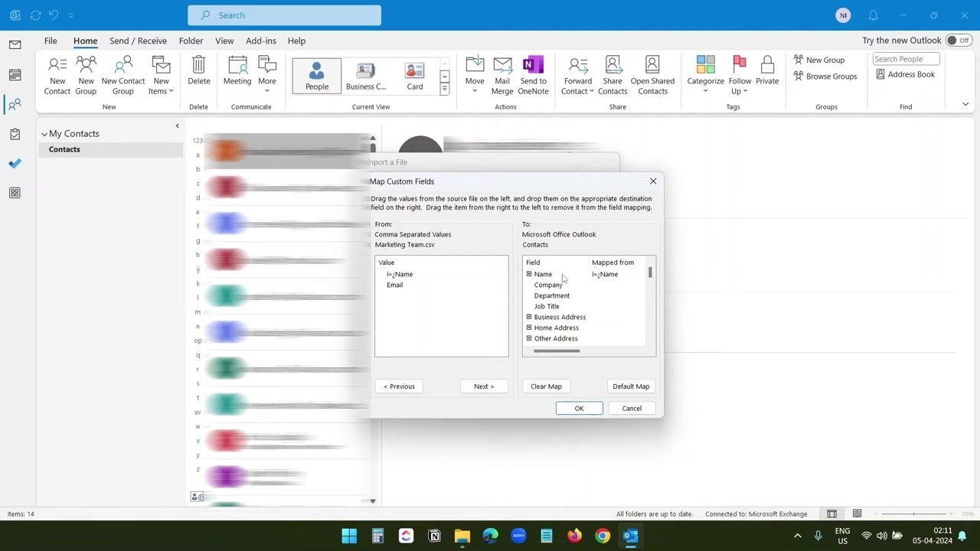980x551 pixels.
Task: Click the Meeting icon in Communicate
Action: click(x=237, y=70)
